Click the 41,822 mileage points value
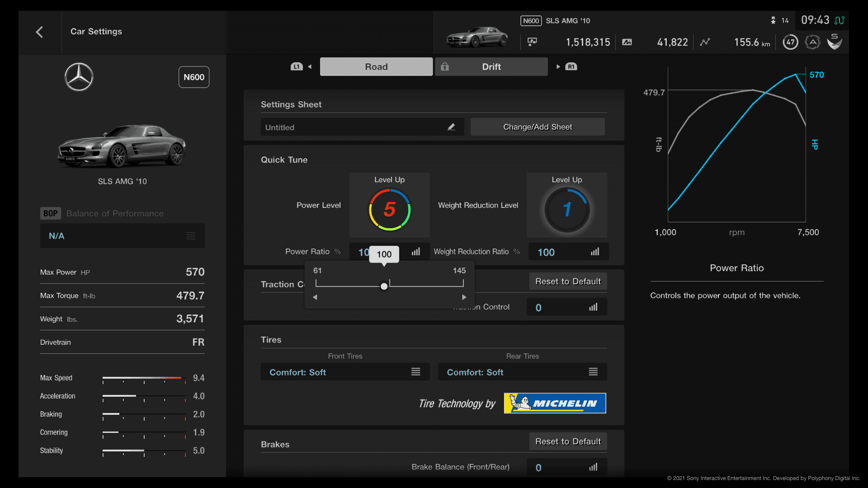This screenshot has width=868, height=488. 672,42
